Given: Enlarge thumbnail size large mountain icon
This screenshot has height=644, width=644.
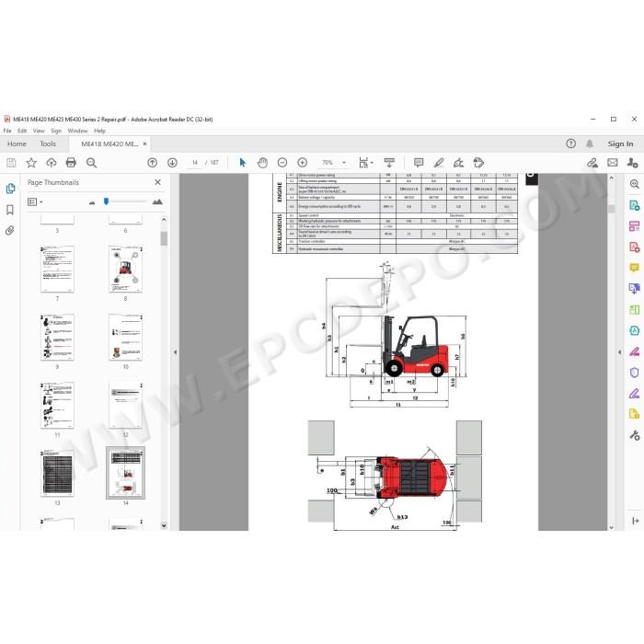Looking at the screenshot, I should coord(157,201).
